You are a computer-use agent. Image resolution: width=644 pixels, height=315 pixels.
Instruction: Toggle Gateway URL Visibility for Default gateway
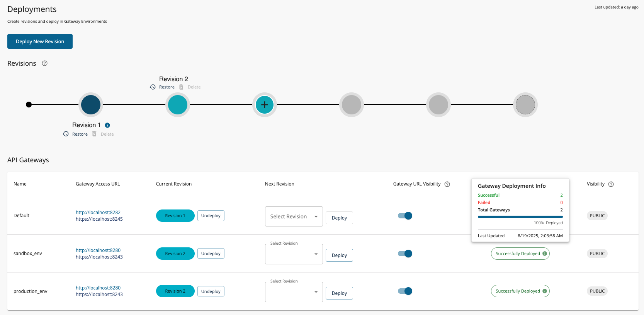pyautogui.click(x=405, y=216)
